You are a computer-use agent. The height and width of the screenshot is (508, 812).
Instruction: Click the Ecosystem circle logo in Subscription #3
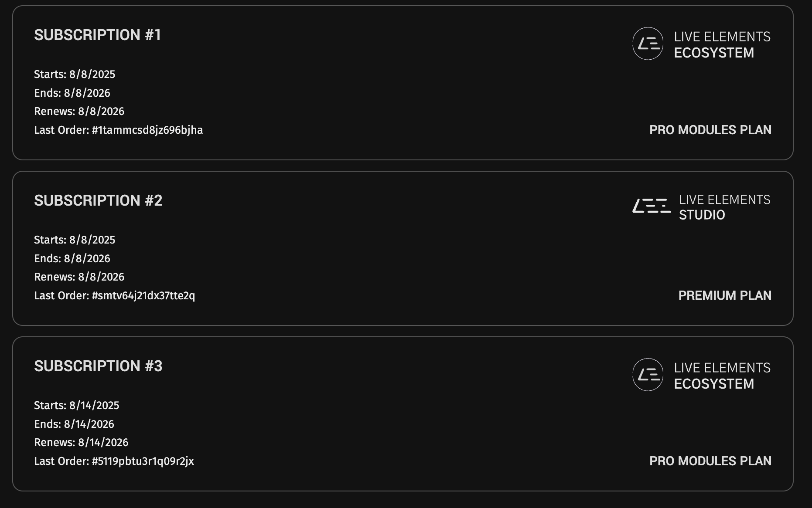pyautogui.click(x=648, y=375)
